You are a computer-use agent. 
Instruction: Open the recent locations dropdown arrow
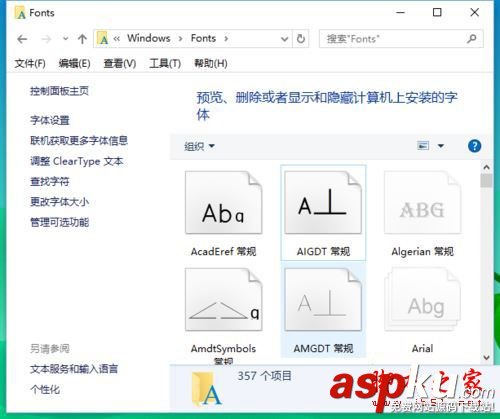click(x=66, y=39)
